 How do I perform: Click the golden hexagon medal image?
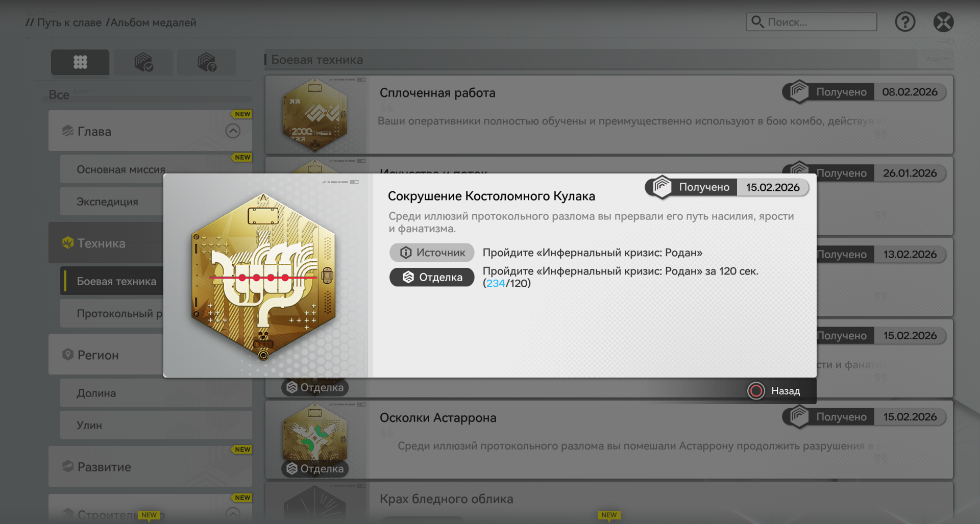pos(263,276)
